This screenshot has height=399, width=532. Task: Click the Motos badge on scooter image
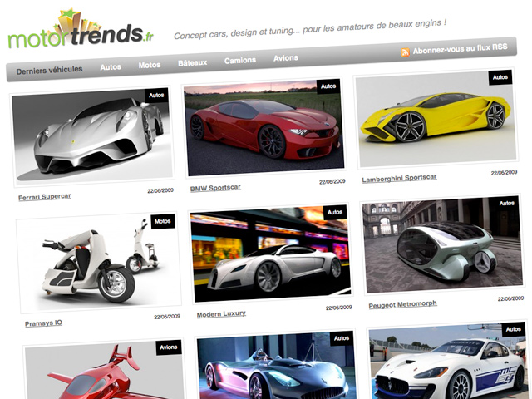click(x=163, y=221)
